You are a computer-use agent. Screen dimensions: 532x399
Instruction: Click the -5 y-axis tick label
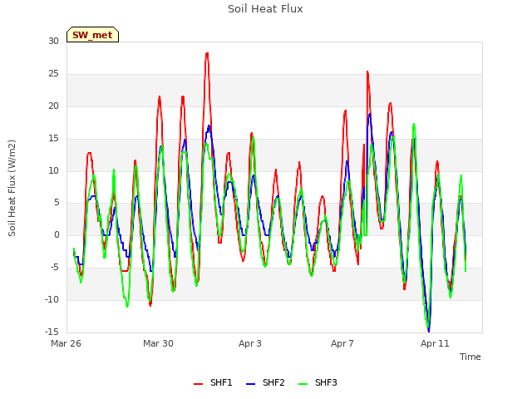tap(55, 268)
